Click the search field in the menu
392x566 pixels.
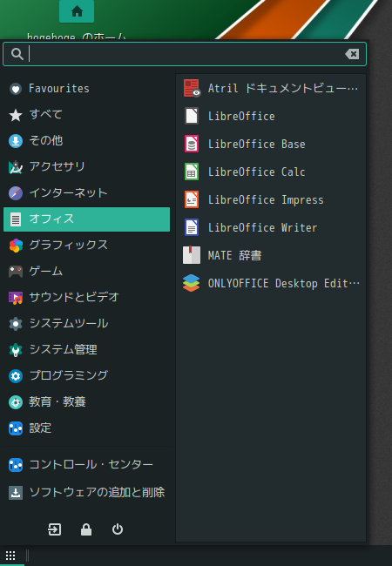(x=185, y=54)
